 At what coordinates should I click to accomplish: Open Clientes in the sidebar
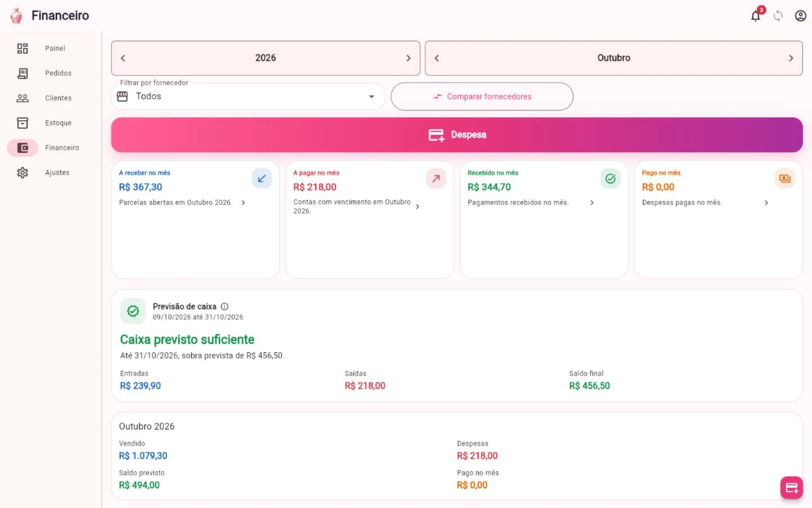tap(58, 98)
